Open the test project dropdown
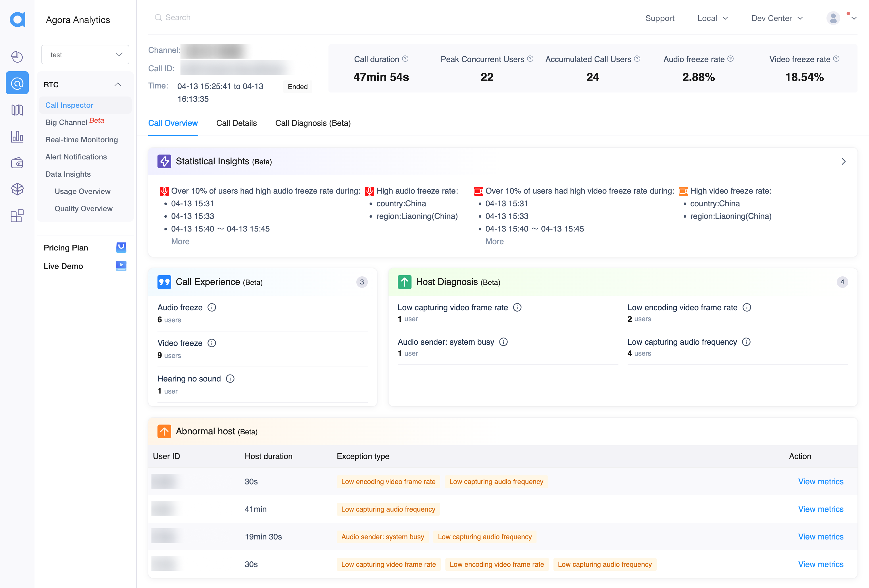Viewport: 869px width, 588px height. (x=85, y=55)
